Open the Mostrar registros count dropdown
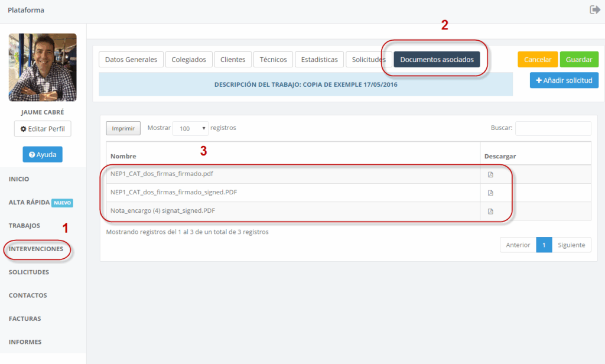 click(190, 128)
